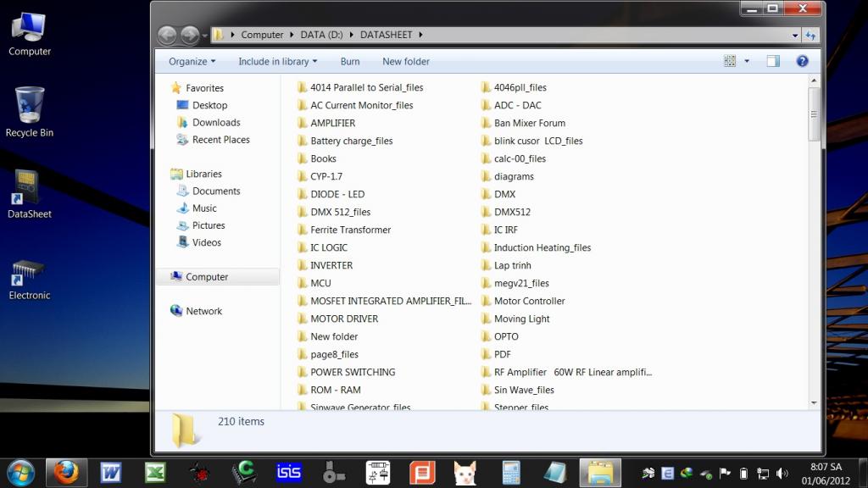This screenshot has height=488, width=868.
Task: Open the red bug taskbar icon
Action: tap(199, 473)
